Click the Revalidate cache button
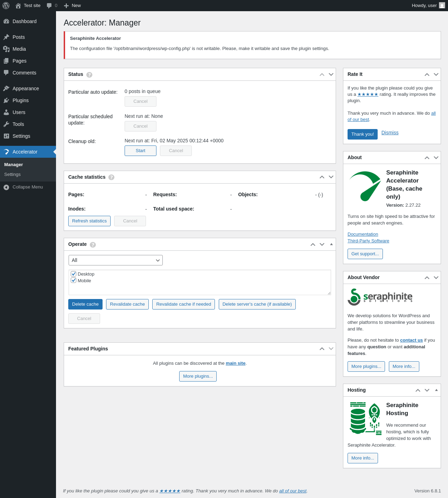 tap(127, 304)
